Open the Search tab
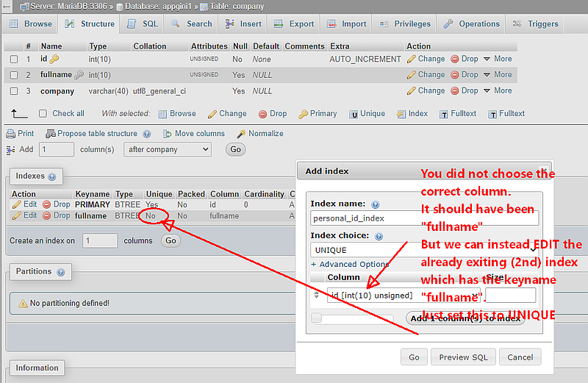 [192, 24]
